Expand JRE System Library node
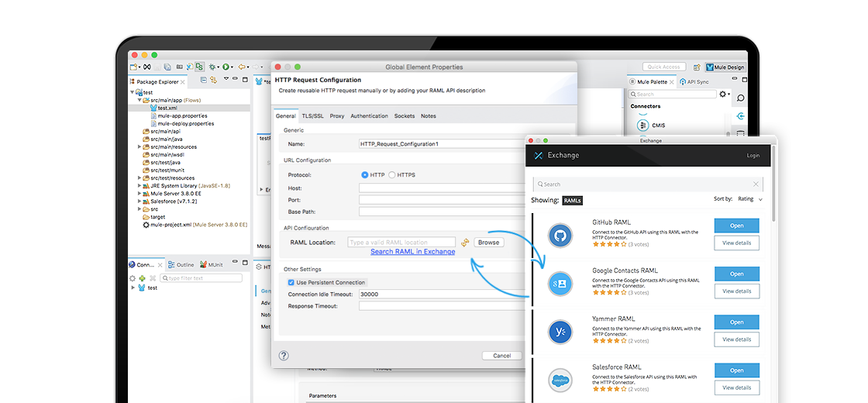Image resolution: width=868 pixels, height=403 pixels. point(139,185)
